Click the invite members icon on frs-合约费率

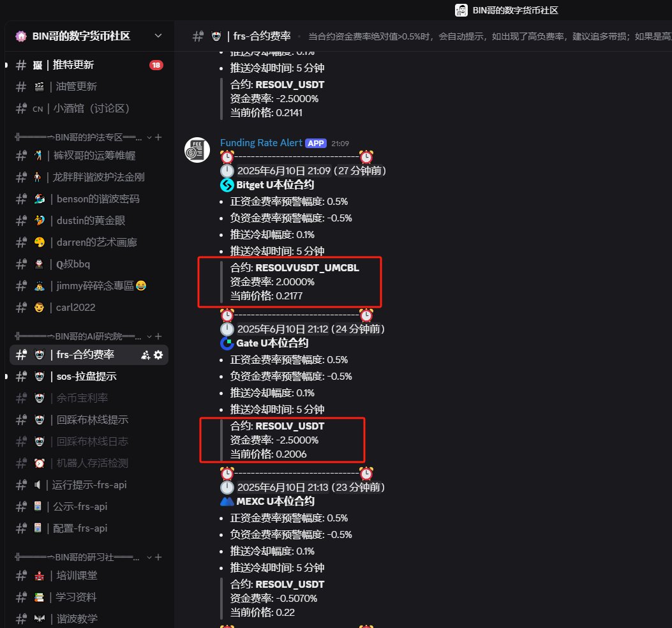tap(146, 355)
